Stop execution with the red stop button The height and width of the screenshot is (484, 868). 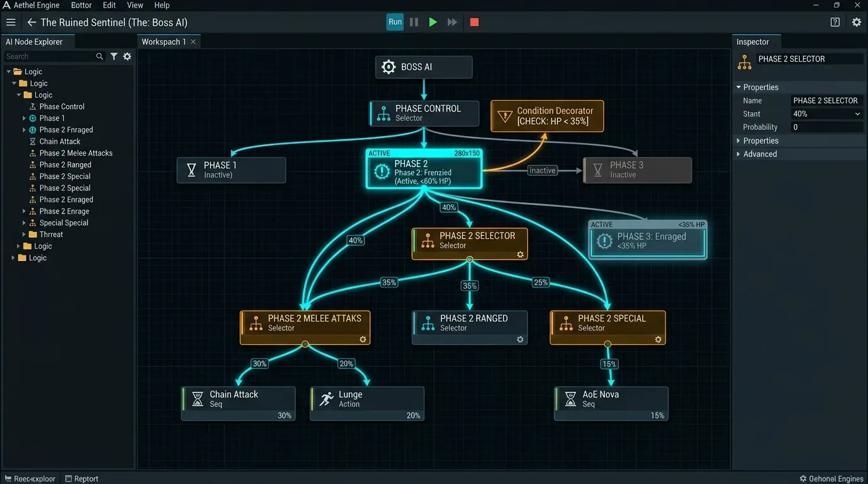coord(474,22)
